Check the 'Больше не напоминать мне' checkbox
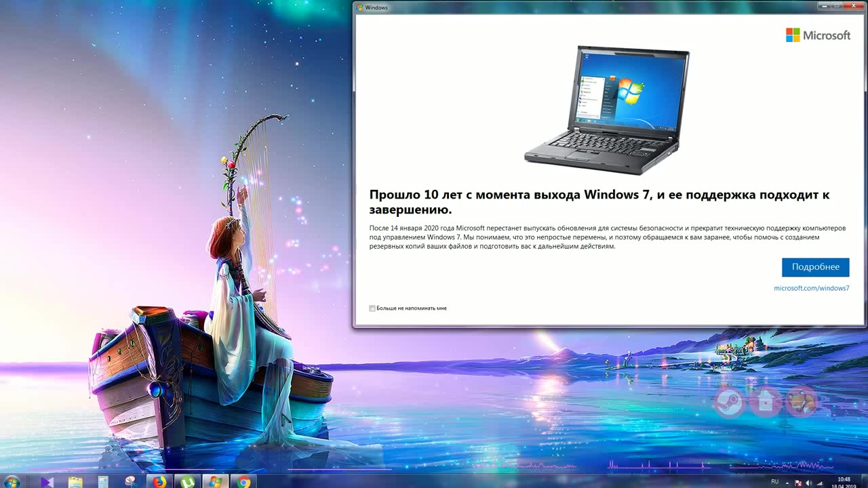Image resolution: width=868 pixels, height=488 pixels. [372, 308]
